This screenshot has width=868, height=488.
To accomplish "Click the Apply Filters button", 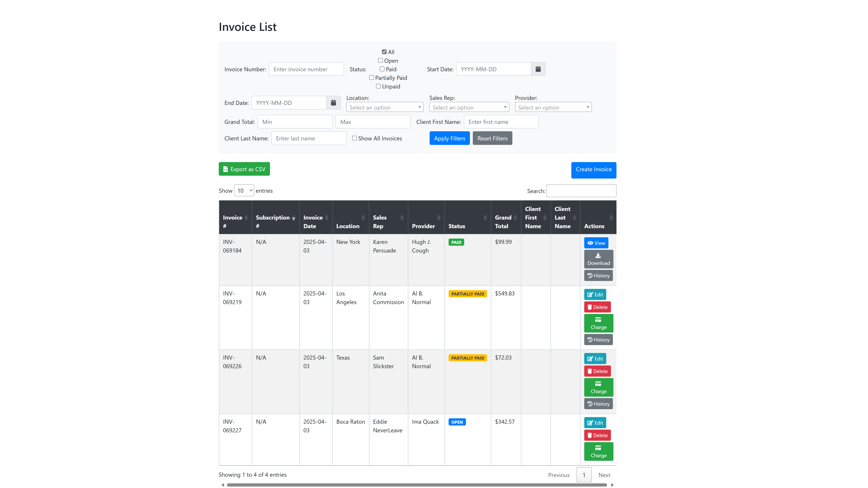I will point(449,138).
